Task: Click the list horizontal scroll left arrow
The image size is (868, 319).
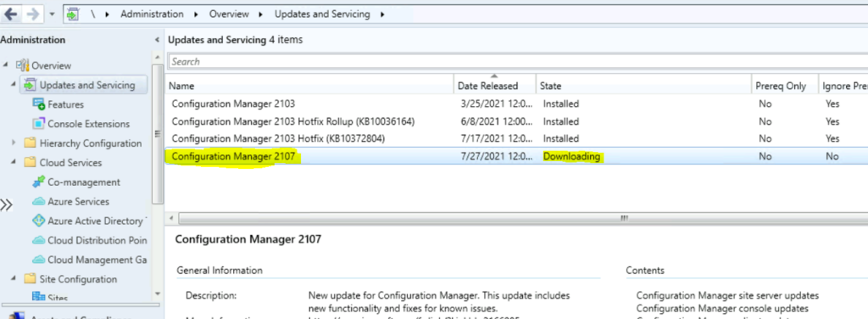Action: 171,218
